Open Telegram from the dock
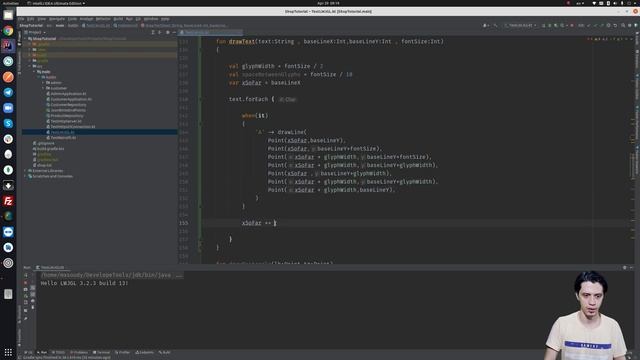This screenshot has width=640, height=360. click(8, 92)
